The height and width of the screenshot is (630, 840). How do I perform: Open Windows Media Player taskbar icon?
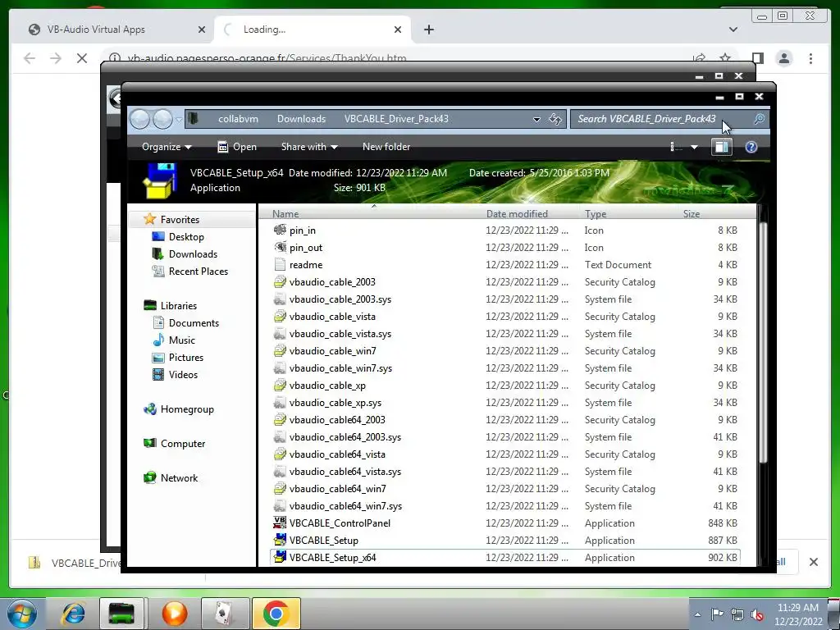(x=175, y=614)
